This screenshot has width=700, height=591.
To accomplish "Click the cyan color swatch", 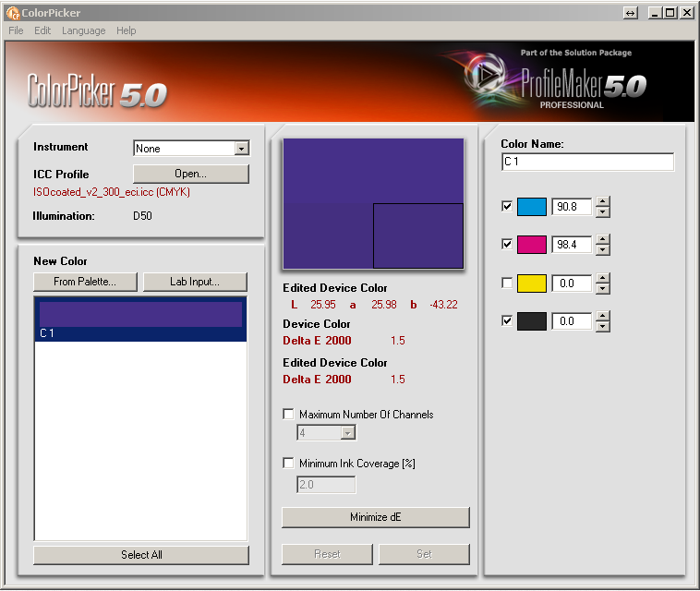I will (x=532, y=207).
